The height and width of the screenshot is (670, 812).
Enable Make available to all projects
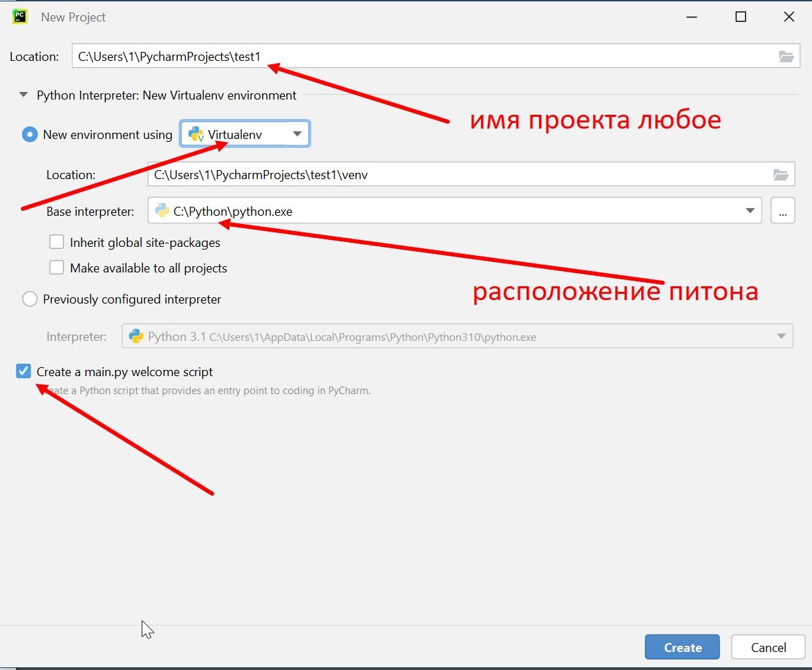tap(57, 268)
